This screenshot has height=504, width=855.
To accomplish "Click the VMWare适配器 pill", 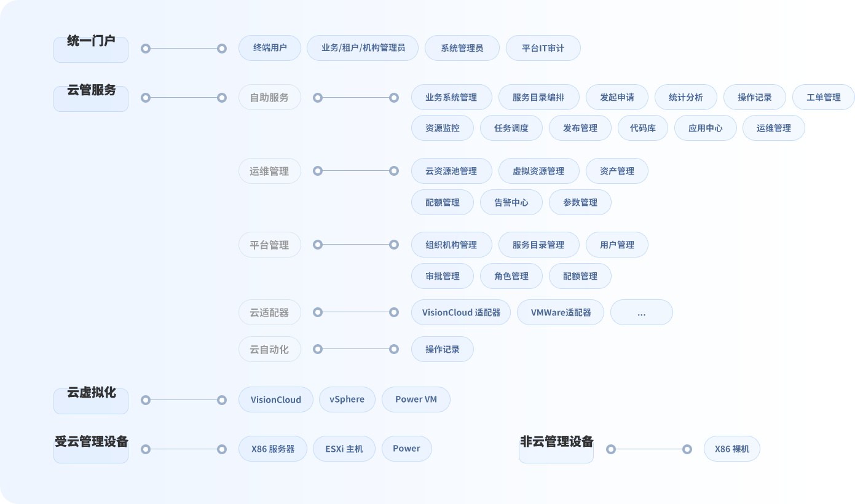I will pos(561,312).
